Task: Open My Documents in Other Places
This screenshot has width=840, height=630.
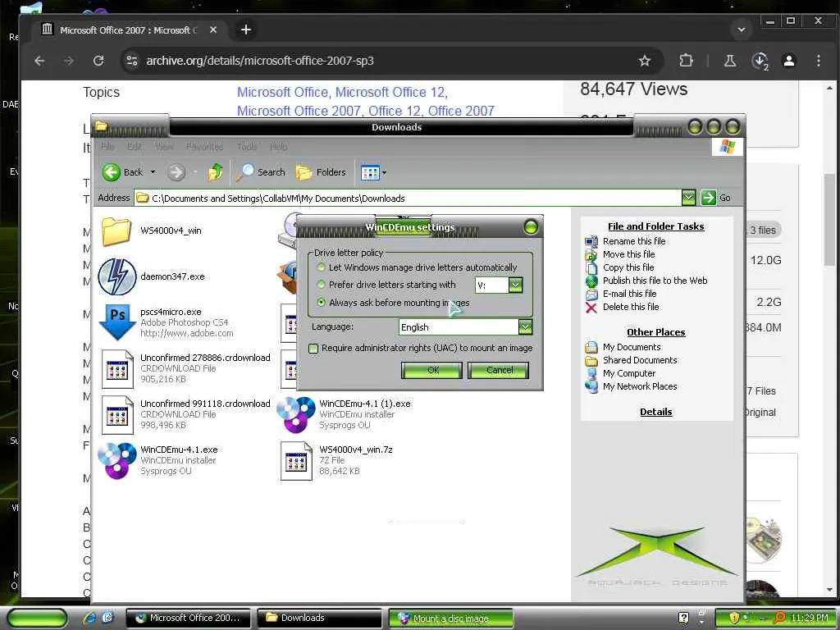Action: 632,347
